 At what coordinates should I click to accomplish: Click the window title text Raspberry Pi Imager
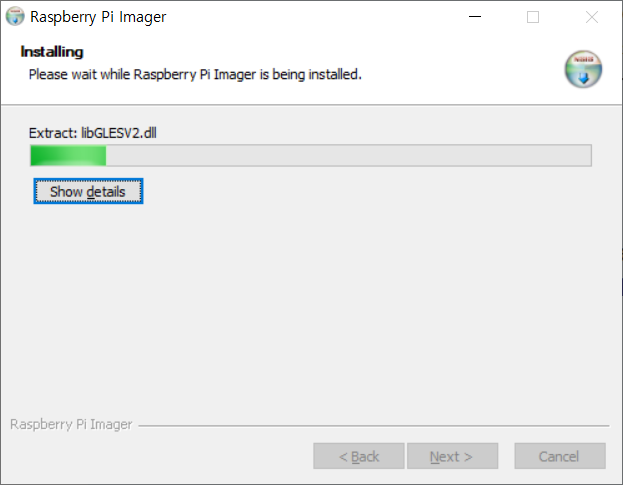[98, 17]
